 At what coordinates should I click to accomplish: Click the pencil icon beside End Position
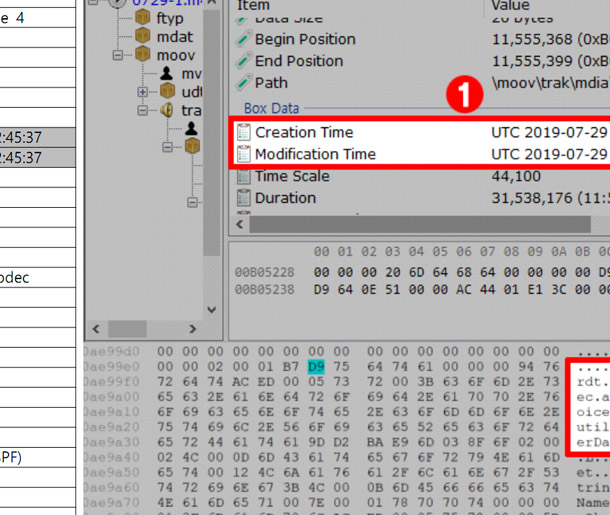(243, 61)
